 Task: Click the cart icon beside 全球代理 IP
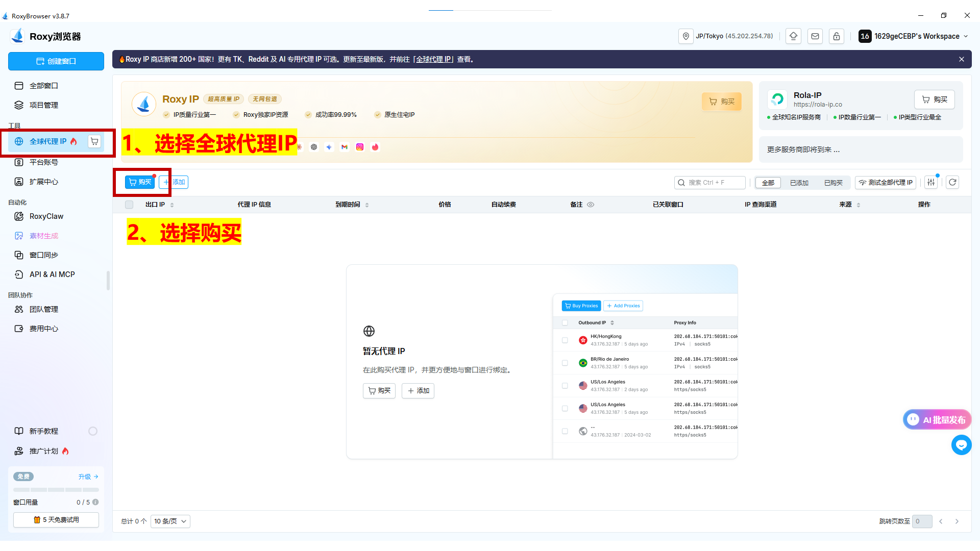[94, 141]
